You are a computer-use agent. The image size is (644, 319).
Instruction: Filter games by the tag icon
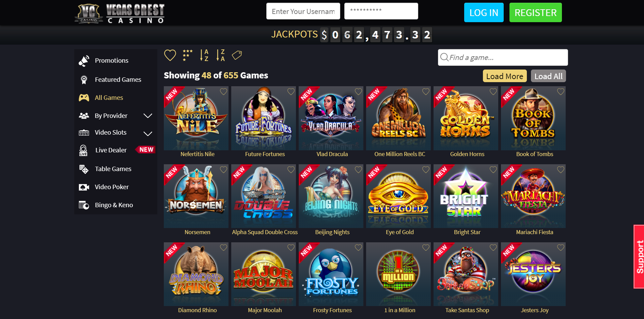point(237,55)
